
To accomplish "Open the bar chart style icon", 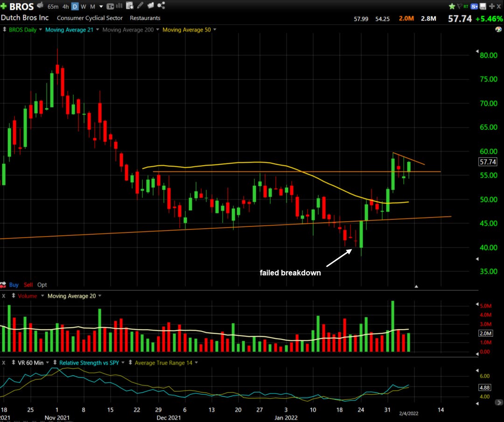I will click(x=119, y=6).
